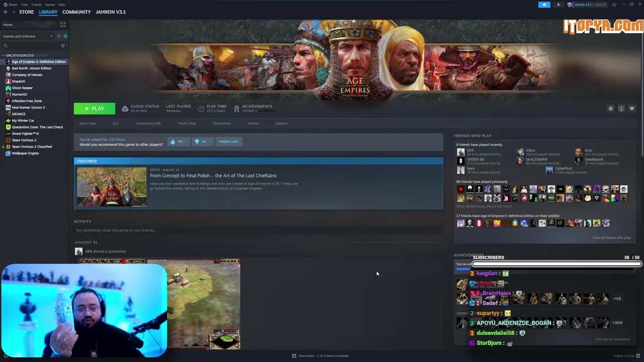
Task: Open the game settings gear icon
Action: [x=611, y=109]
